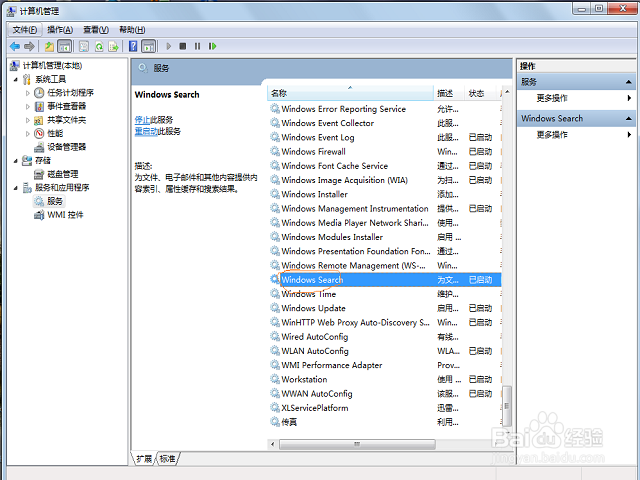Screen dimensions: 640x480
Task: Click the Up one level folder icon
Action: (49, 47)
